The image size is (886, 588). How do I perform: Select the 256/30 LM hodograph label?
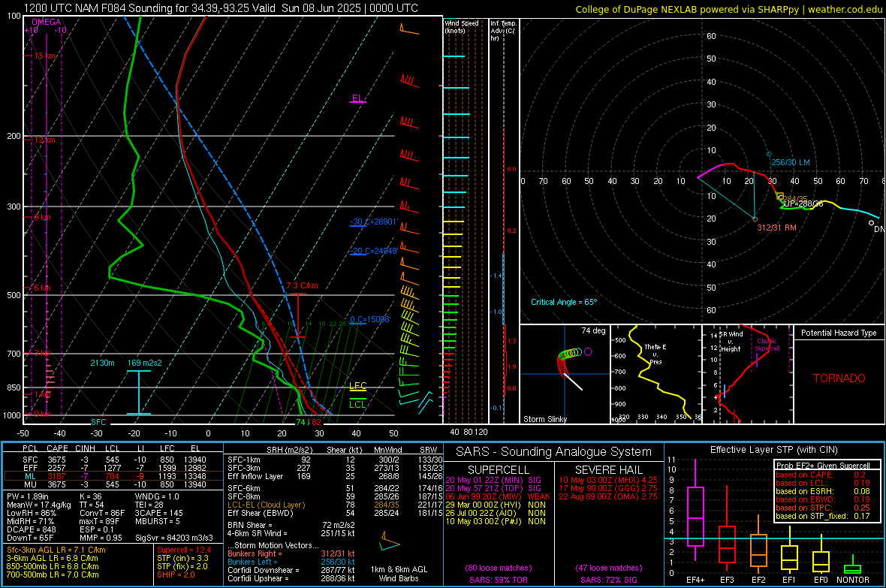point(791,162)
